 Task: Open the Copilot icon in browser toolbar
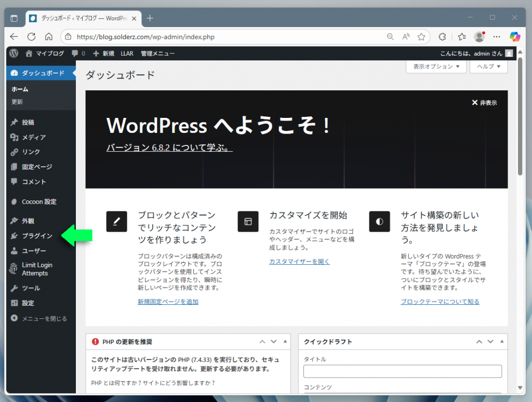[x=514, y=37]
